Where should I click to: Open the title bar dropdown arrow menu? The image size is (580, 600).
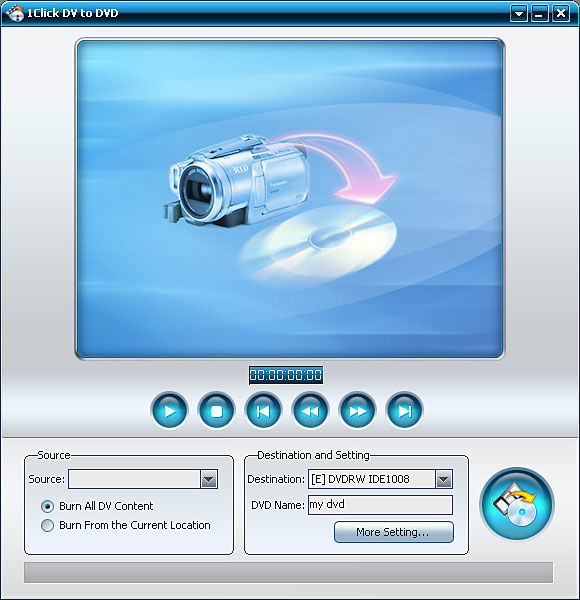tap(519, 14)
